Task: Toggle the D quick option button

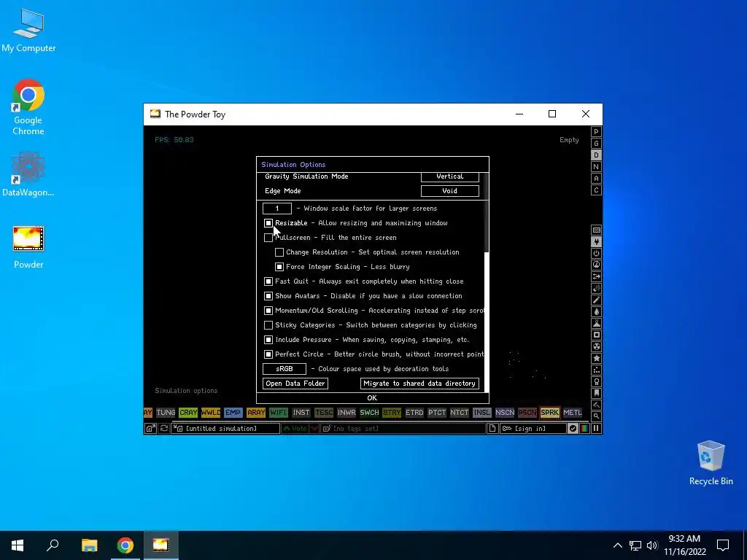Action: pyautogui.click(x=596, y=155)
